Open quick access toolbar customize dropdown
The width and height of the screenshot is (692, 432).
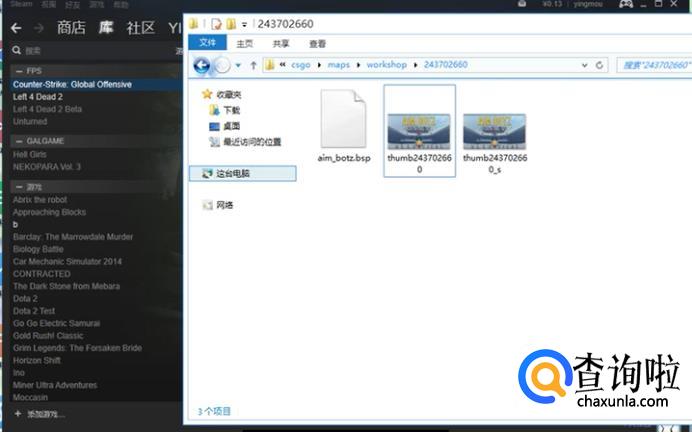(244, 25)
